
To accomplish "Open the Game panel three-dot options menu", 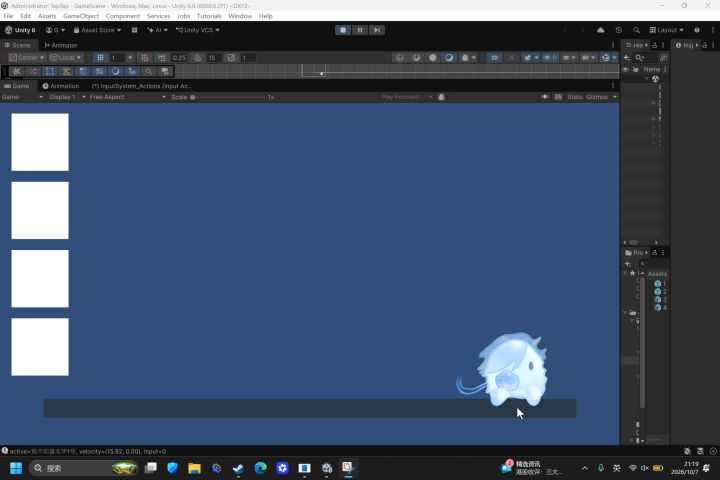I will [613, 85].
